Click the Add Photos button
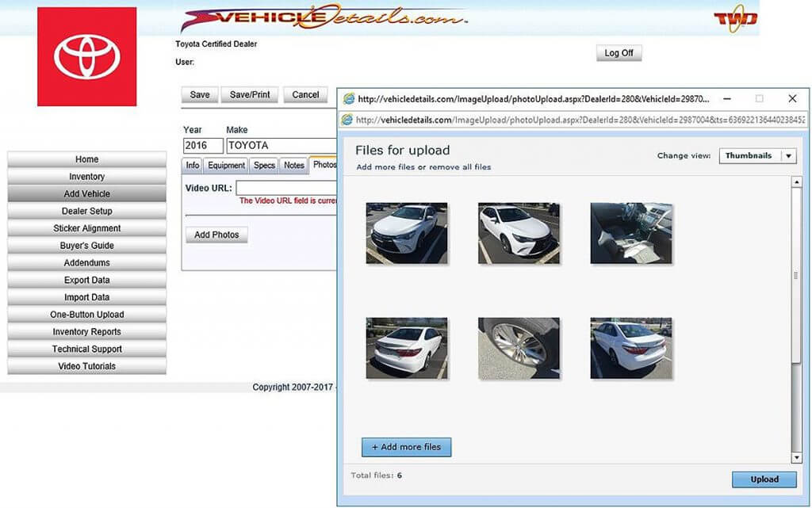Image resolution: width=812 pixels, height=508 pixels. [x=216, y=235]
